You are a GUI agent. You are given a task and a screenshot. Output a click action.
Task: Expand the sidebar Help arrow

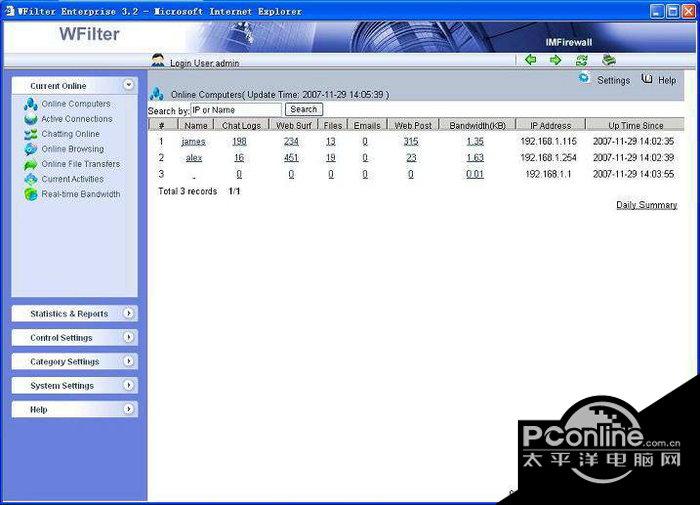click(129, 409)
